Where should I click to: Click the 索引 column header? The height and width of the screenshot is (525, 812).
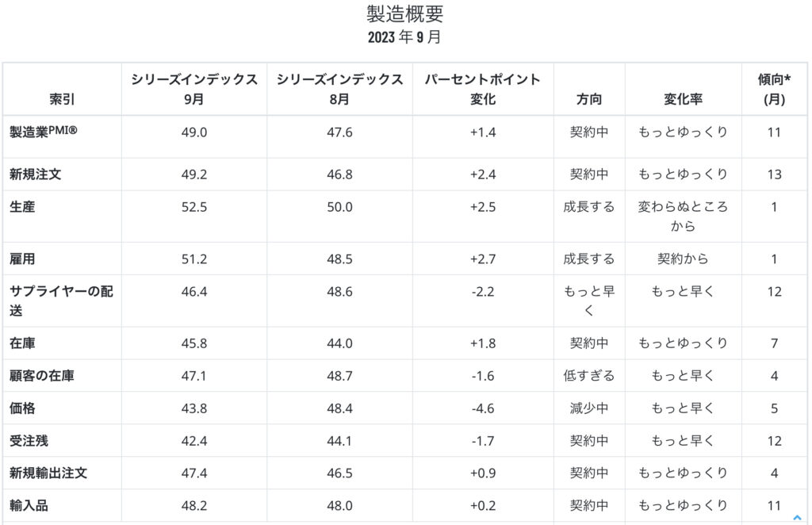click(62, 99)
